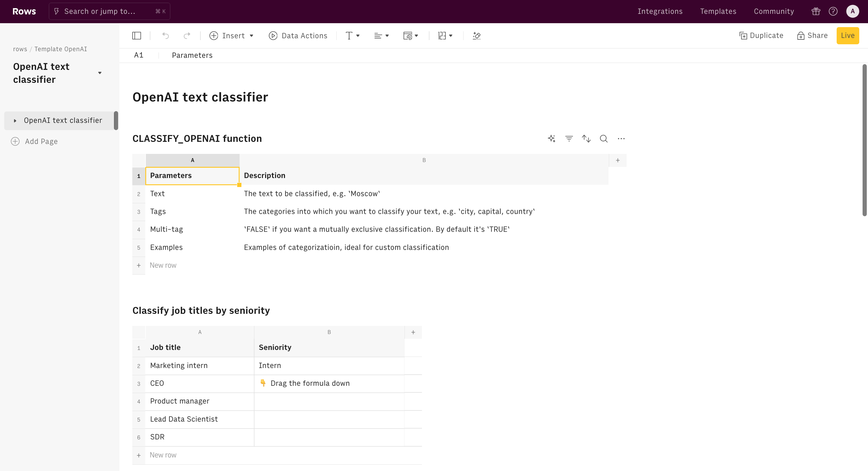This screenshot has width=868, height=471.
Task: Go to the Integrations menu
Action: coord(660,11)
